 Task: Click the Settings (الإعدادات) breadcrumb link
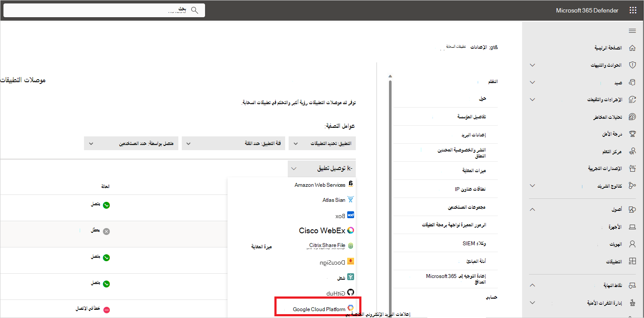(x=479, y=47)
